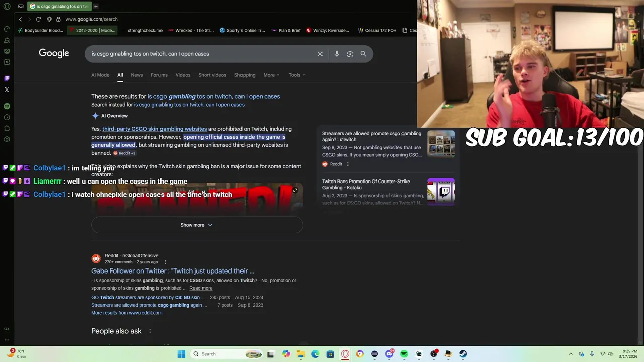Open Windows Start menu

coord(181,354)
